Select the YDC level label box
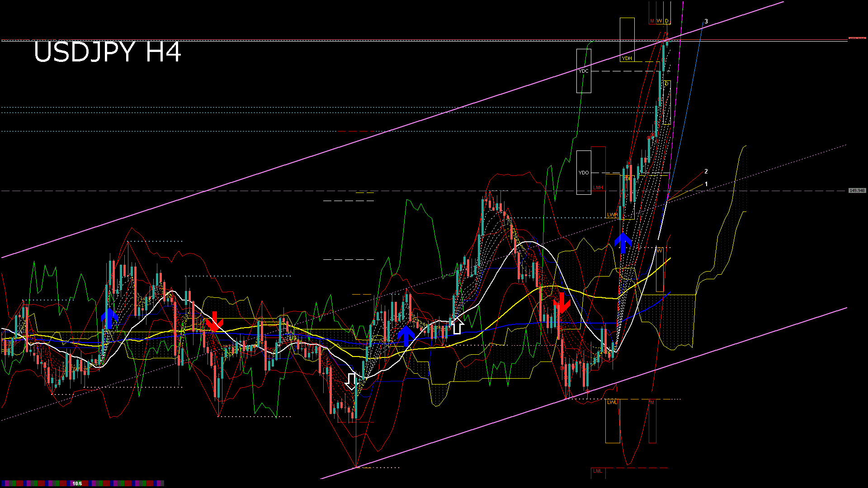Screen dimensions: 868x488 point(584,71)
